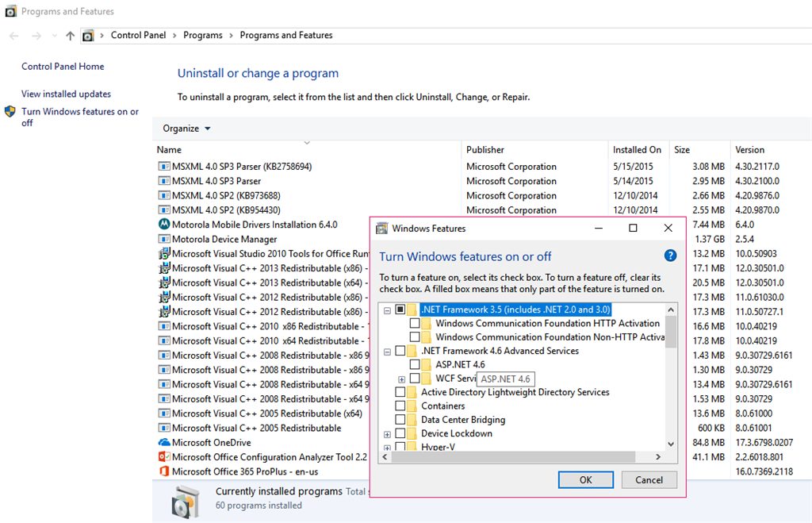Screen dimensions: 812x523
Task: Check the Data Center Bridging checkbox
Action: (400, 419)
